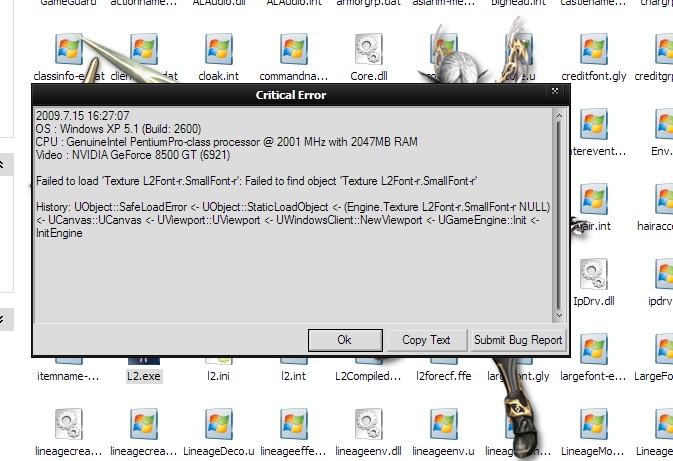The width and height of the screenshot is (673, 461).
Task: Click the scrollbar down arrow in dialog
Action: (x=559, y=314)
